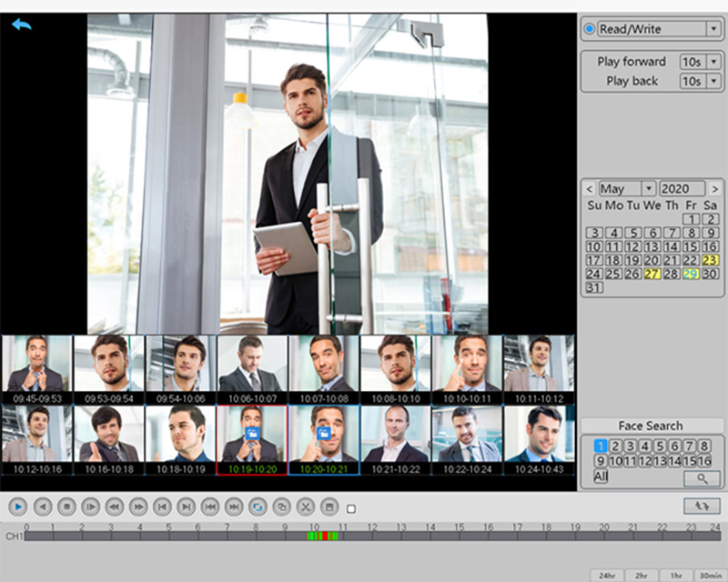Tick the checkbox beside playback controls
This screenshot has height=582, width=728.
[x=351, y=509]
